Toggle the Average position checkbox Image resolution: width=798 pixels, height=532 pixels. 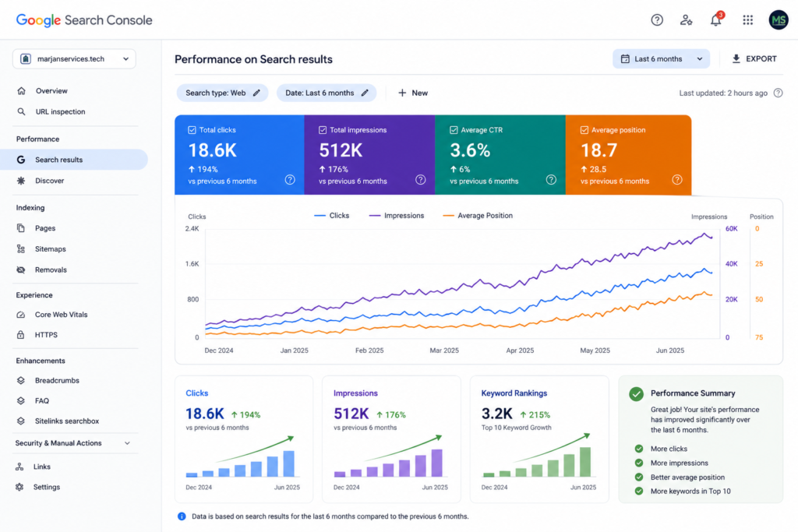pyautogui.click(x=584, y=130)
